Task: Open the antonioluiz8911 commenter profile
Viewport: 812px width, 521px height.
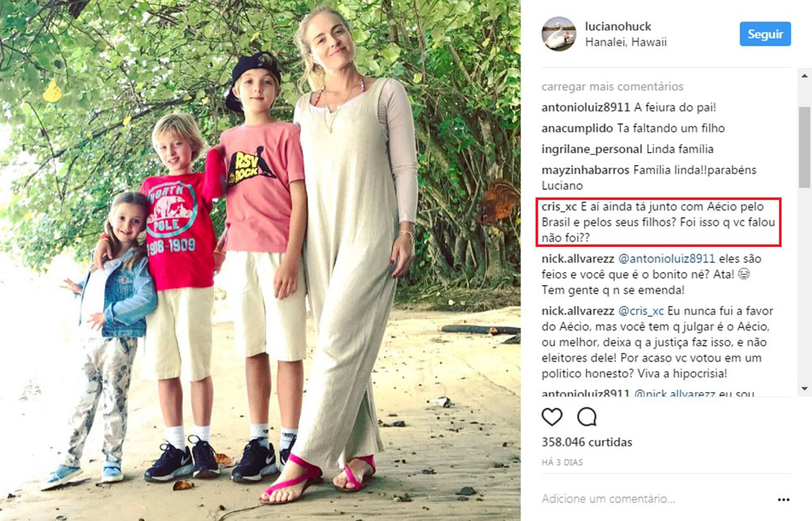Action: [586, 108]
